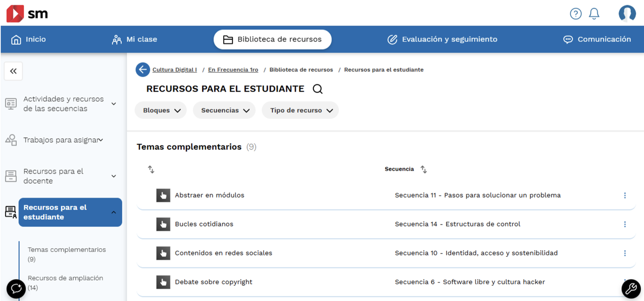Follow En Frecuencia 1ro breadcrumb link

point(233,70)
